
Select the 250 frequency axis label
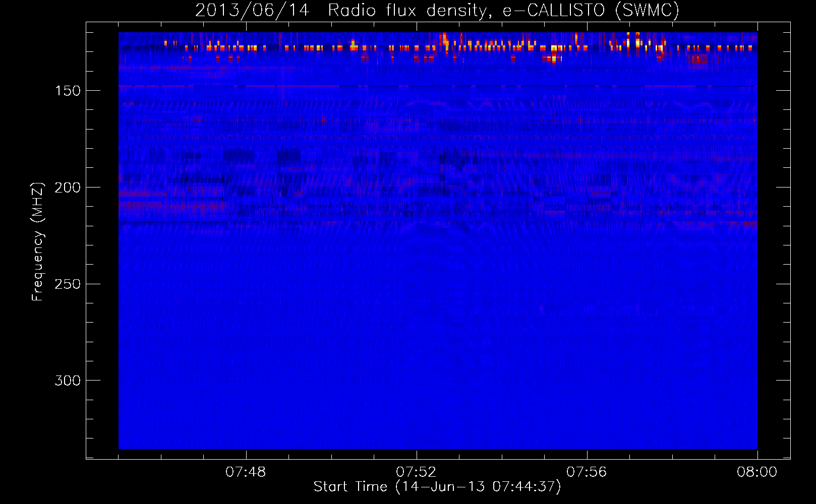pos(68,284)
